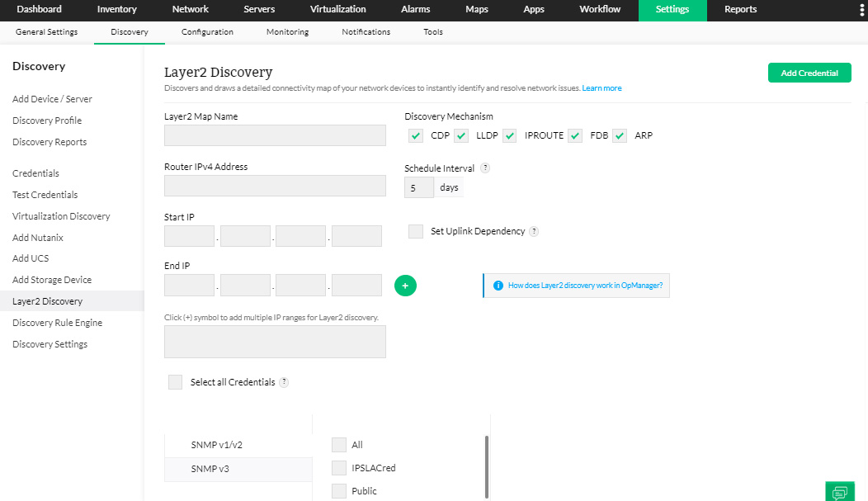868x501 pixels.
Task: Add new IP range with the plus icon
Action: pyautogui.click(x=405, y=285)
